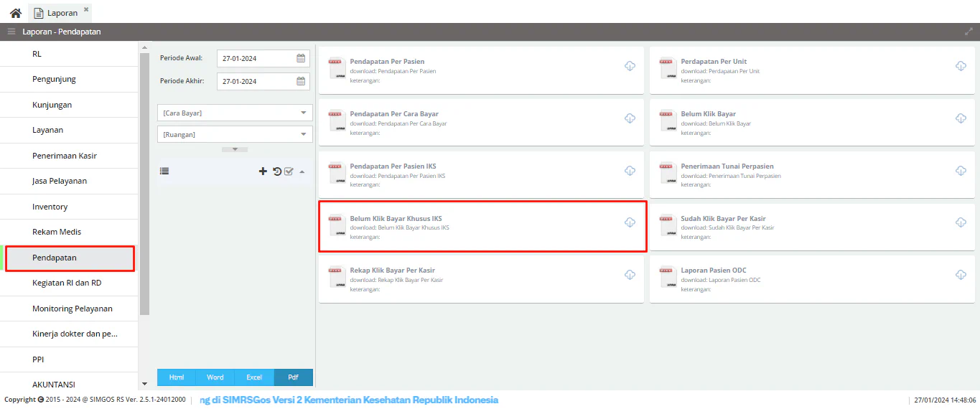
Task: Click the Rekap Klik Bayar Per Kasir file icon
Action: (337, 277)
